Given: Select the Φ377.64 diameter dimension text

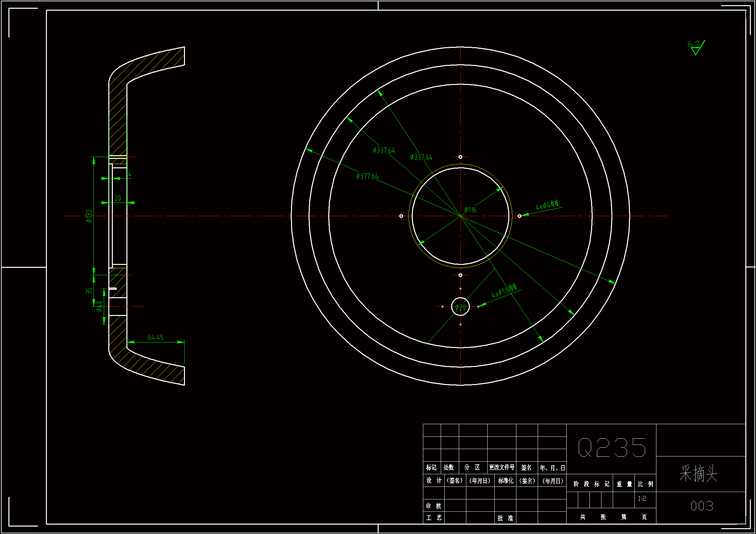Looking at the screenshot, I should tap(367, 176).
